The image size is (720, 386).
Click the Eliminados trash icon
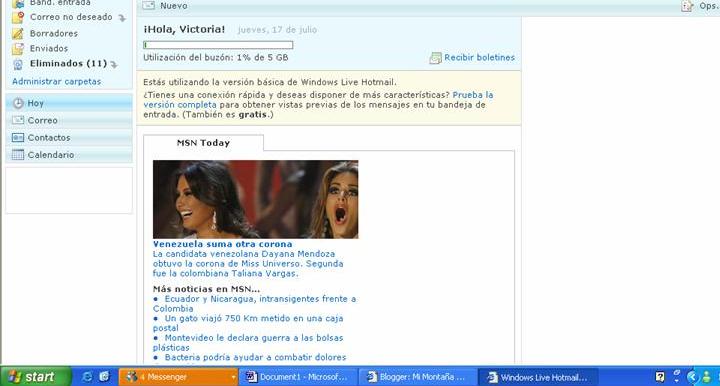pos(18,64)
